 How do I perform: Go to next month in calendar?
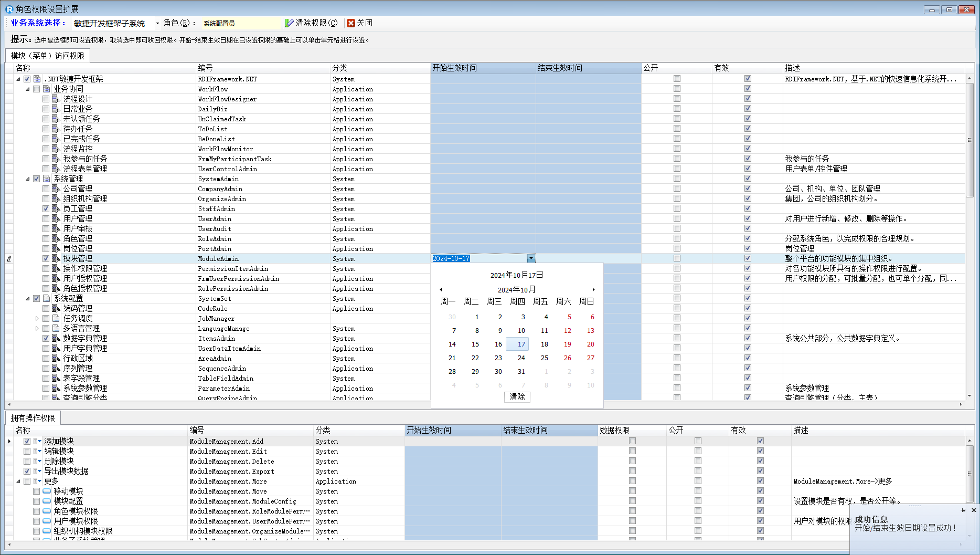pyautogui.click(x=593, y=289)
